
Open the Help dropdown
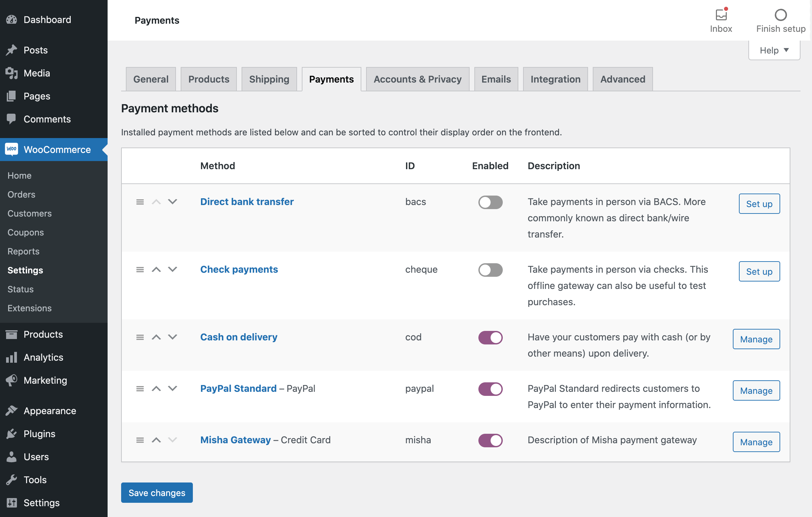click(x=774, y=50)
